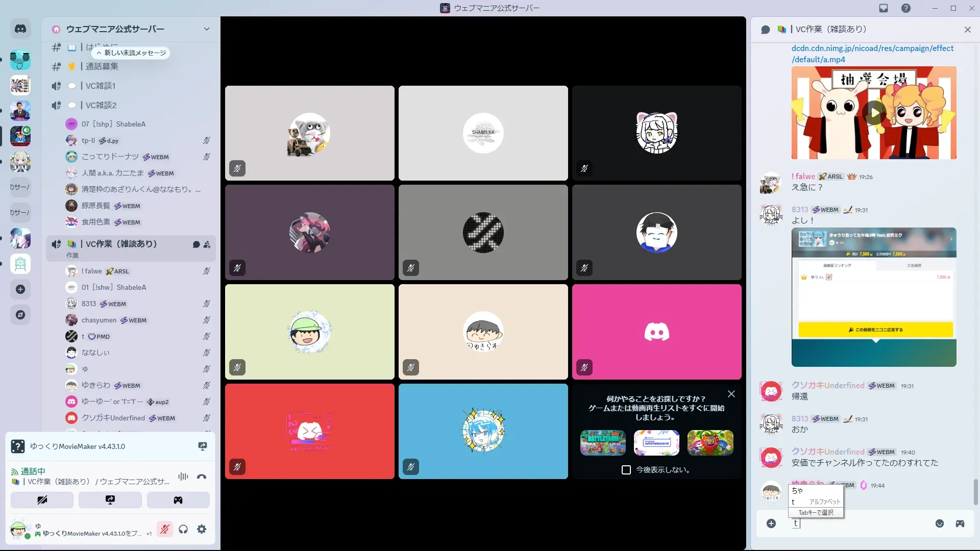Click the Add a Server plus icon
Image resolution: width=980 pixels, height=551 pixels.
coord(20,289)
